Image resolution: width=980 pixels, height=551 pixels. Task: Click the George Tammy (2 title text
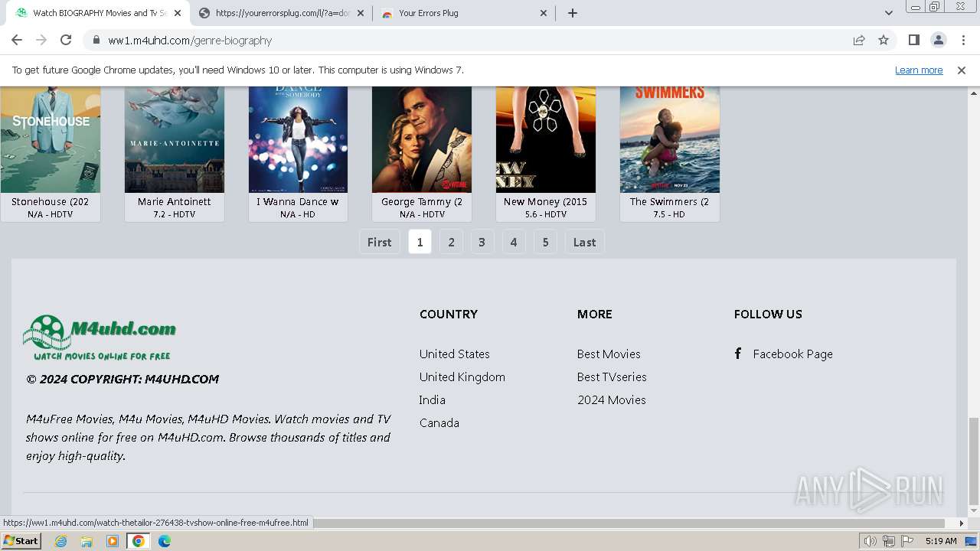(x=422, y=202)
